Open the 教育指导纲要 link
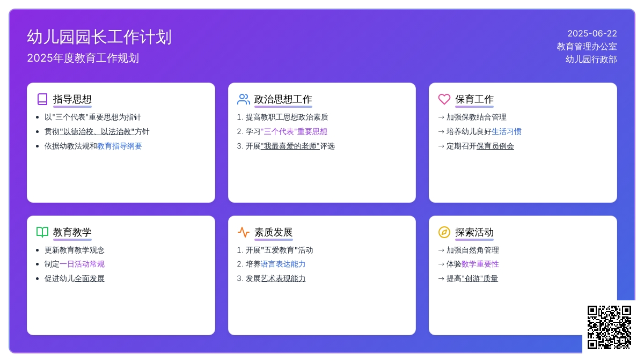 [x=120, y=146]
